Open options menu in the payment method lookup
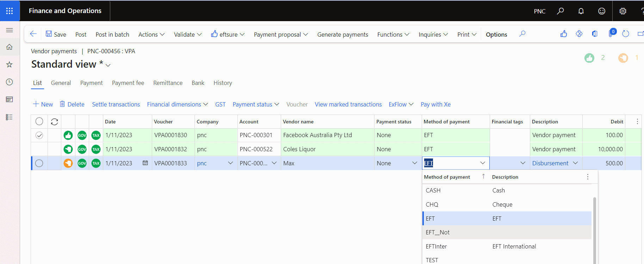644x264 pixels. [588, 177]
